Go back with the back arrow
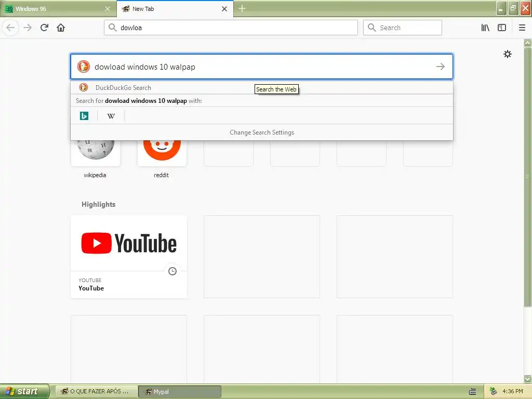This screenshot has height=399, width=532. pyautogui.click(x=10, y=28)
